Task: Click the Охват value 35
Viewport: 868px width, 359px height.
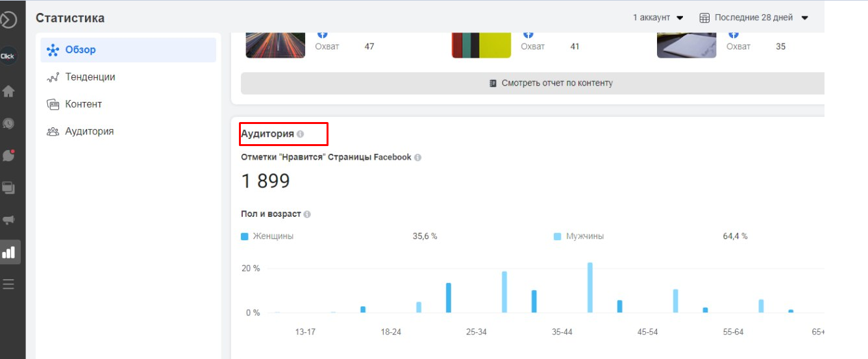Action: (780, 47)
